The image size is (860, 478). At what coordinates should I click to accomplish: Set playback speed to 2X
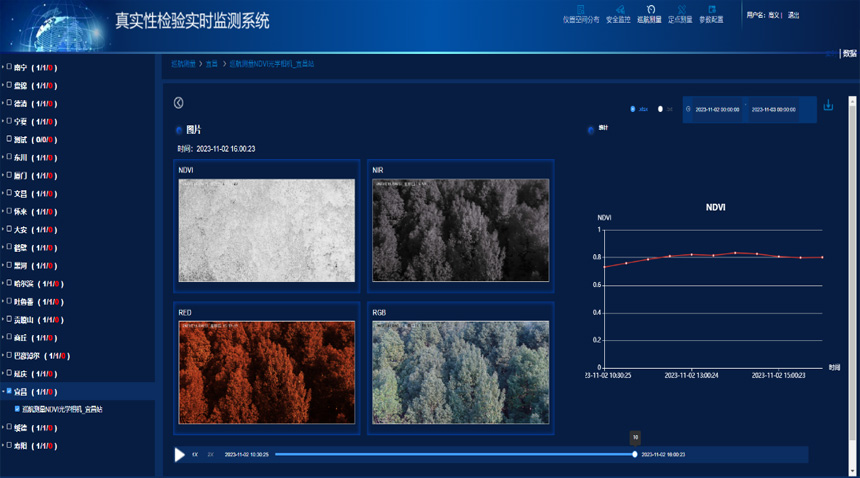coord(210,455)
